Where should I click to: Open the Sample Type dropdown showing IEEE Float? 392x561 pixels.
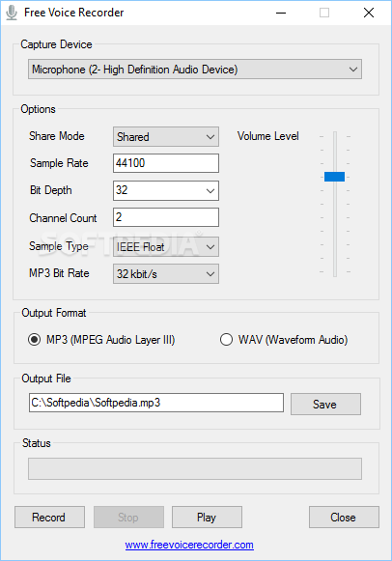pos(166,247)
